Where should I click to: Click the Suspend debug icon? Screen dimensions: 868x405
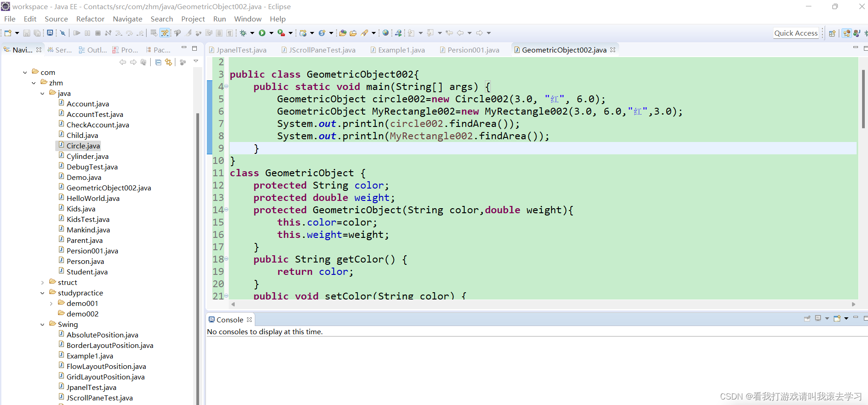[87, 33]
